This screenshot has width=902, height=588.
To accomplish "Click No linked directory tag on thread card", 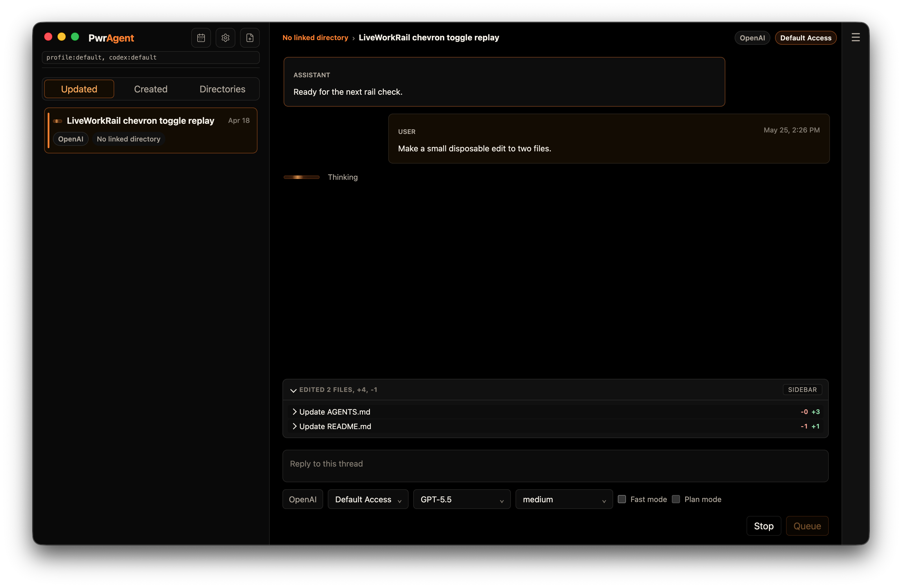I will point(128,139).
